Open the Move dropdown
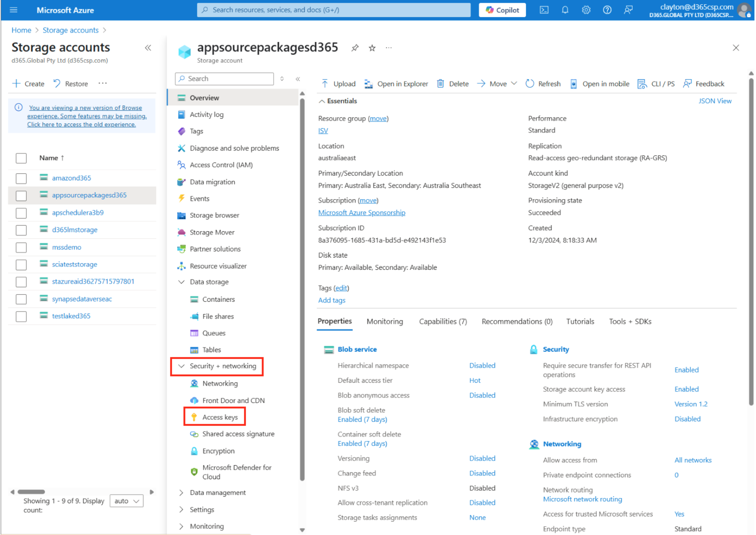Viewport: 756px width, 535px height. tap(497, 84)
